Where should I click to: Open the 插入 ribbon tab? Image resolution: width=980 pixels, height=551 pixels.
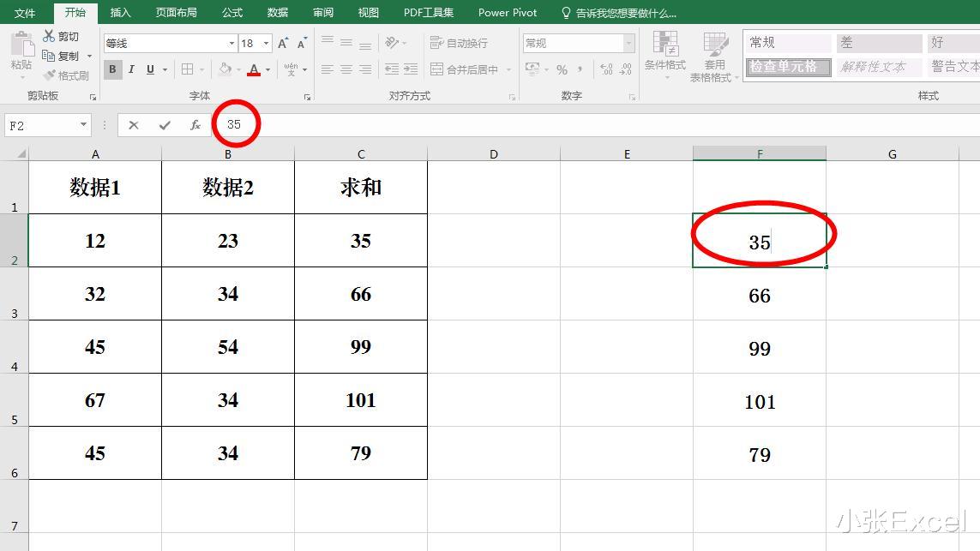point(120,12)
